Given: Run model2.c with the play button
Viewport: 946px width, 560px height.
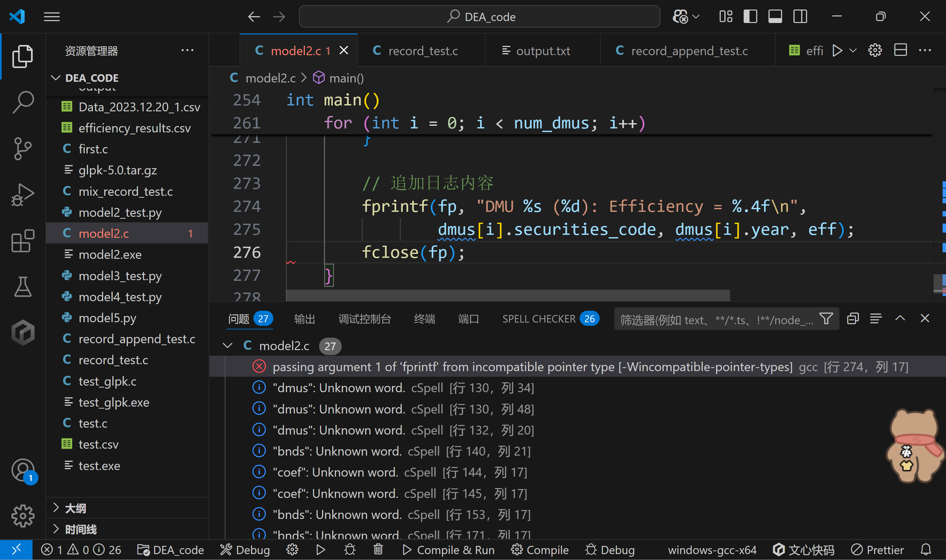Looking at the screenshot, I should coord(837,50).
